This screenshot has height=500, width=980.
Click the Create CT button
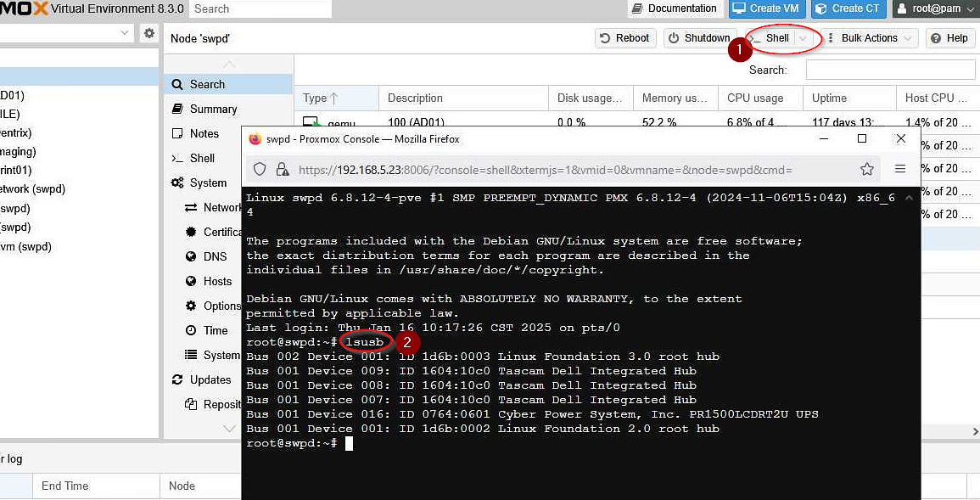(848, 8)
